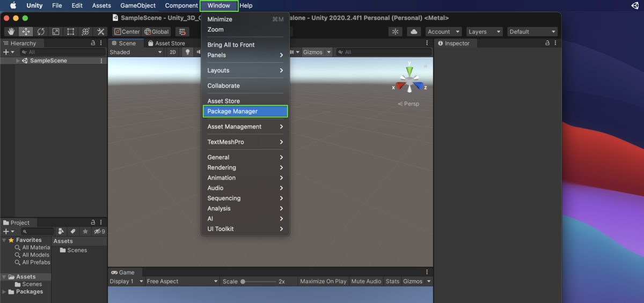Select the Rotate tool

[41, 32]
